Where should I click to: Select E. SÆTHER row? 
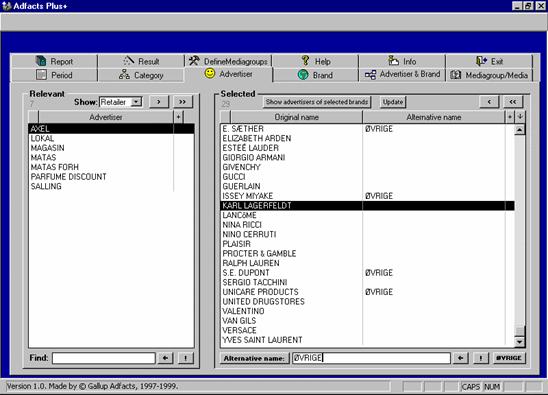tap(367, 129)
